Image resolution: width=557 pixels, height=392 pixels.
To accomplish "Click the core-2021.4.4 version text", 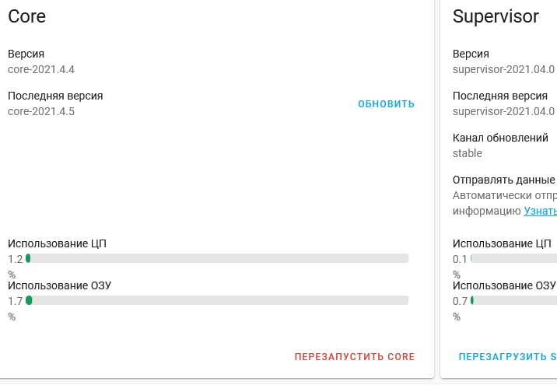I will click(x=41, y=69).
